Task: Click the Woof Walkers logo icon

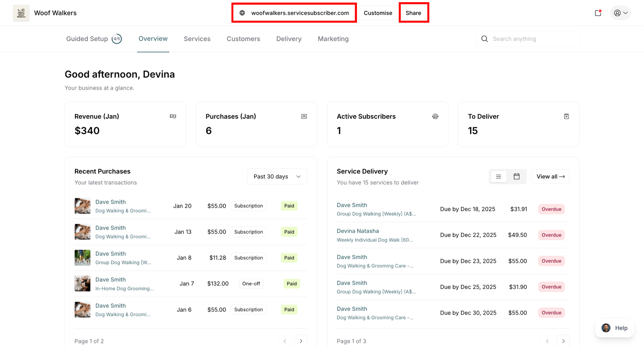Action: (21, 13)
